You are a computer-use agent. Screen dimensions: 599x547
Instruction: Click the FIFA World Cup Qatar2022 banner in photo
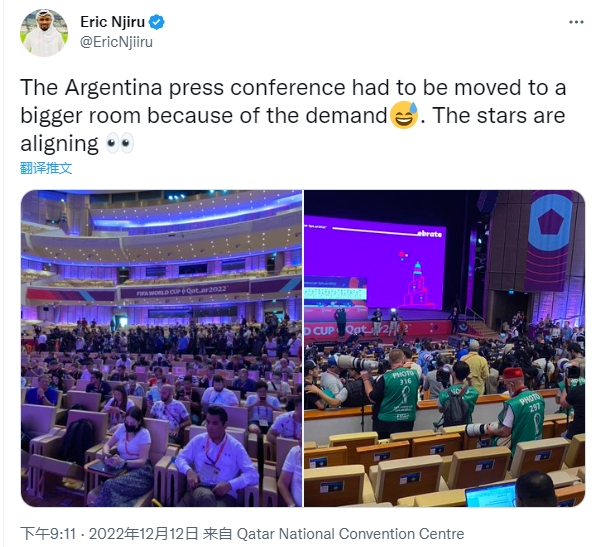pos(181,291)
